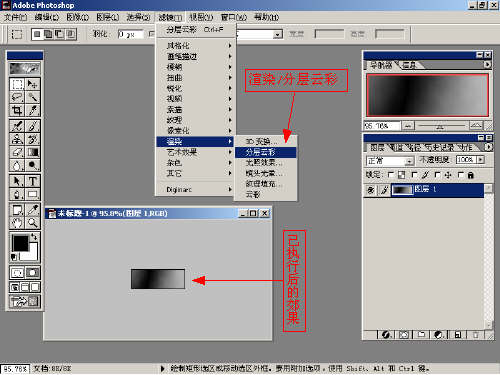Toggle visibility eye of 图层 1
The height and width of the screenshot is (375, 500).
[371, 190]
